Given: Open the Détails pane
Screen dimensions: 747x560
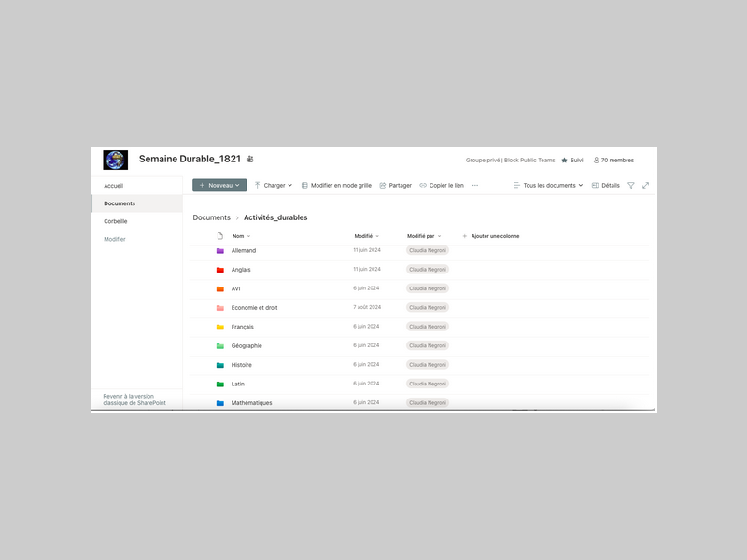Looking at the screenshot, I should pos(605,186).
